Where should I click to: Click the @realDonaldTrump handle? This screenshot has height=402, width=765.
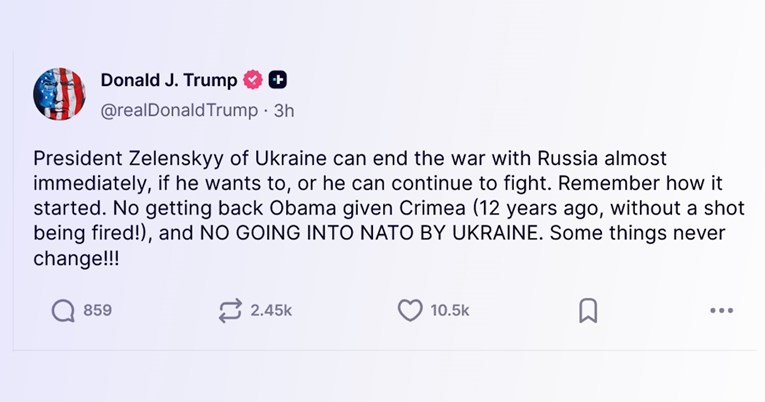(x=177, y=110)
